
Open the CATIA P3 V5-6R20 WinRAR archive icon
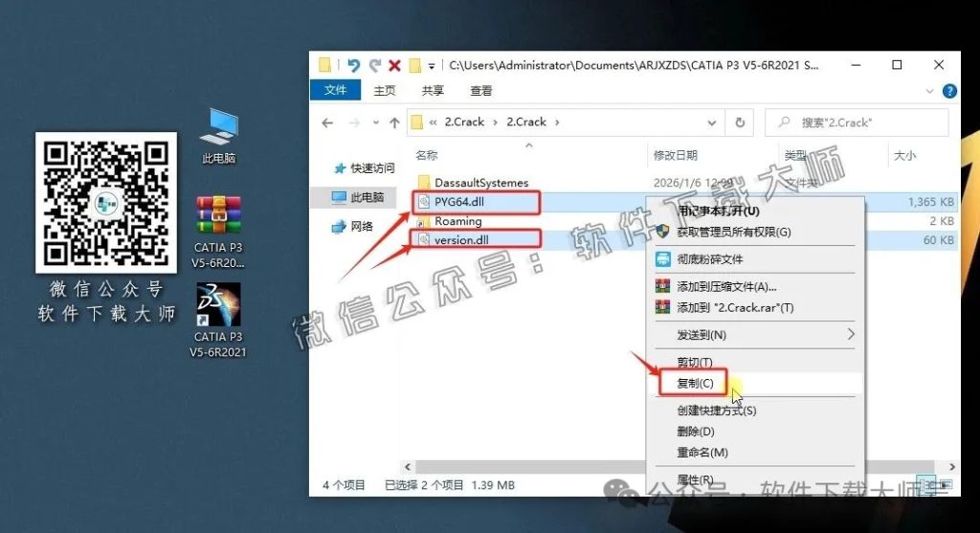point(218,232)
